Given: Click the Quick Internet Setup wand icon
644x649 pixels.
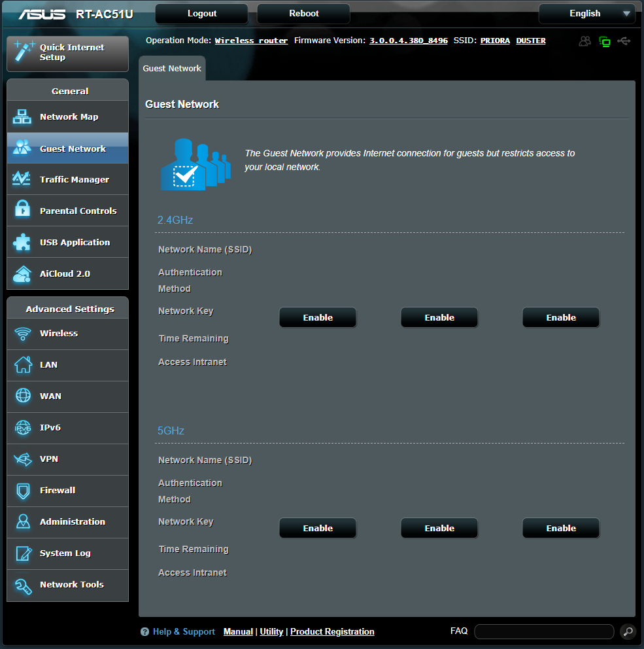Looking at the screenshot, I should coord(24,51).
